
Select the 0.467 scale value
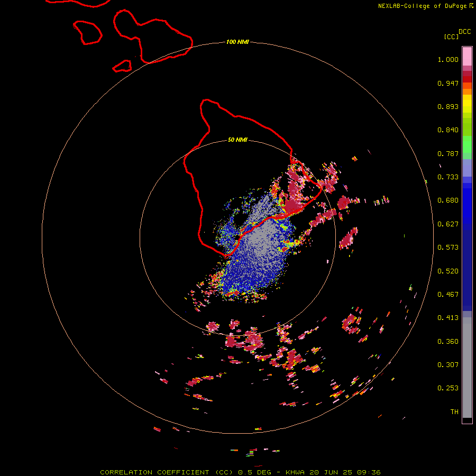pyautogui.click(x=448, y=295)
